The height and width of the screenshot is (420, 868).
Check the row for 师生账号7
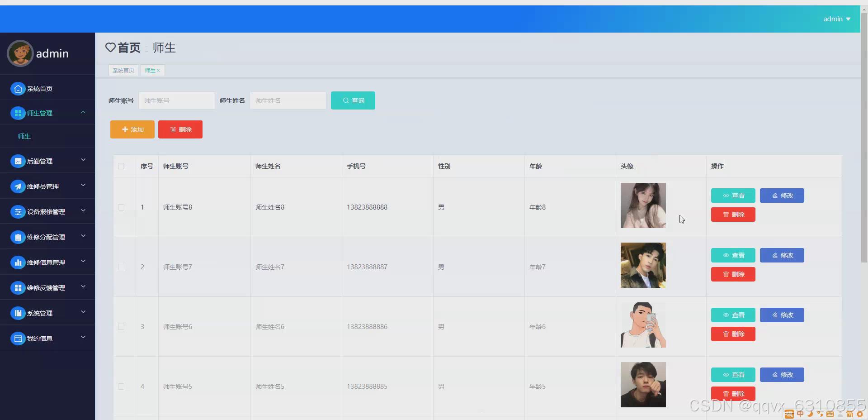(121, 267)
